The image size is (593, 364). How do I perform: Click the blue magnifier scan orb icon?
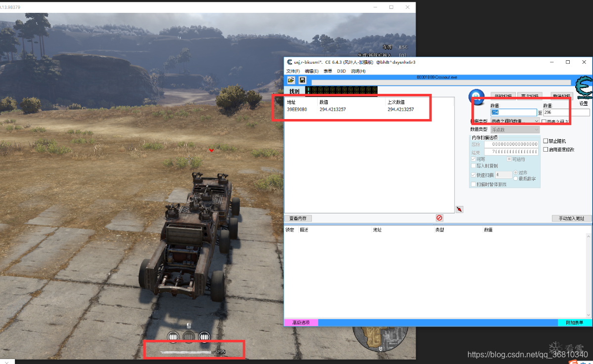pos(476,96)
